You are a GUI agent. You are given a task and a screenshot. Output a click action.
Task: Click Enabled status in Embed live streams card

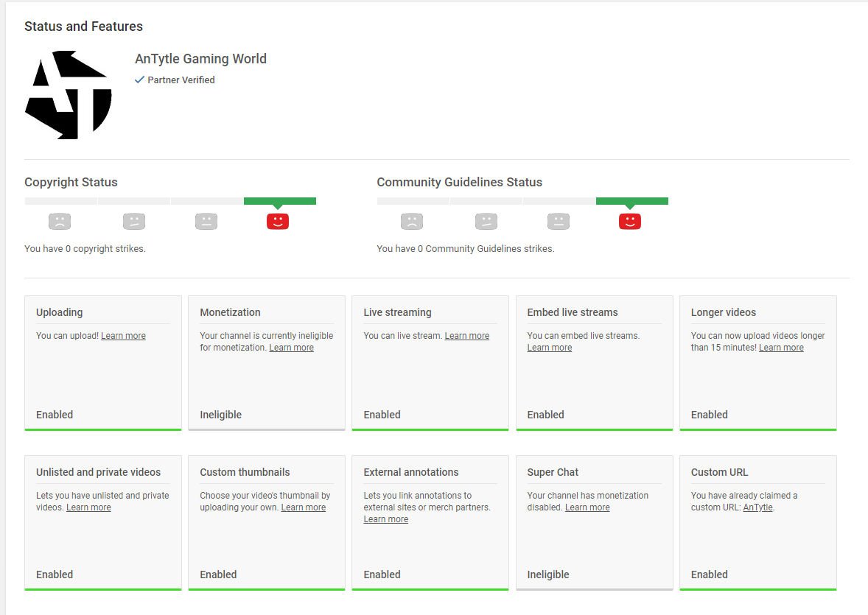click(546, 415)
